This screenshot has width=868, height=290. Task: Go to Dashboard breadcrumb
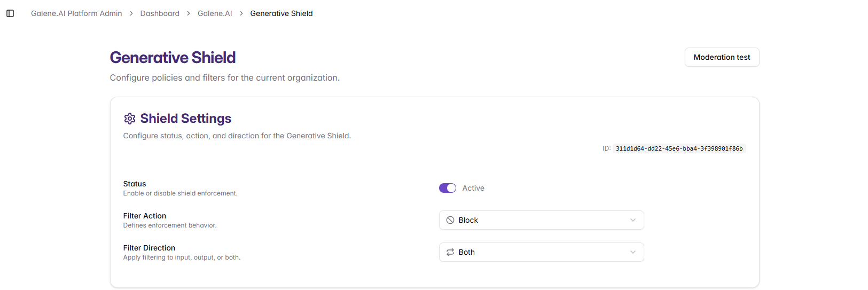160,13
